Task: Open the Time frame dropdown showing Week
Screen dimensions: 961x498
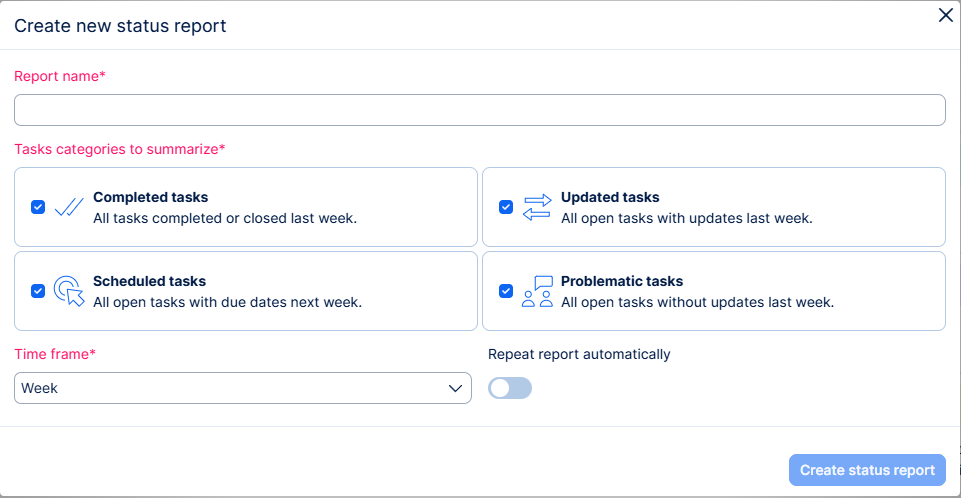Action: [242, 388]
